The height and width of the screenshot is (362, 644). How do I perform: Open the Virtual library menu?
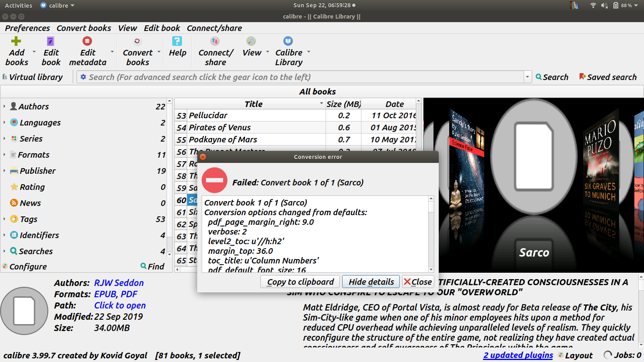pos(33,77)
